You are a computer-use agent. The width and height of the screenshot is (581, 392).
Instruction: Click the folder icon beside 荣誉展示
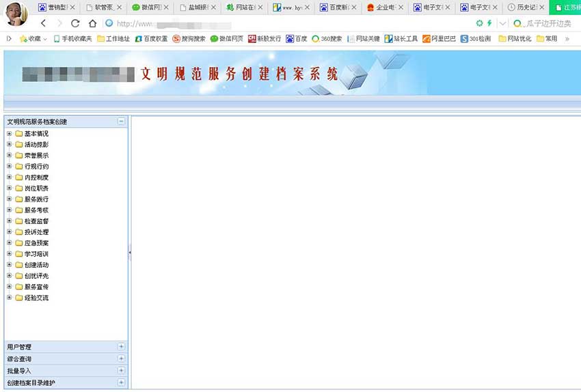pos(19,156)
